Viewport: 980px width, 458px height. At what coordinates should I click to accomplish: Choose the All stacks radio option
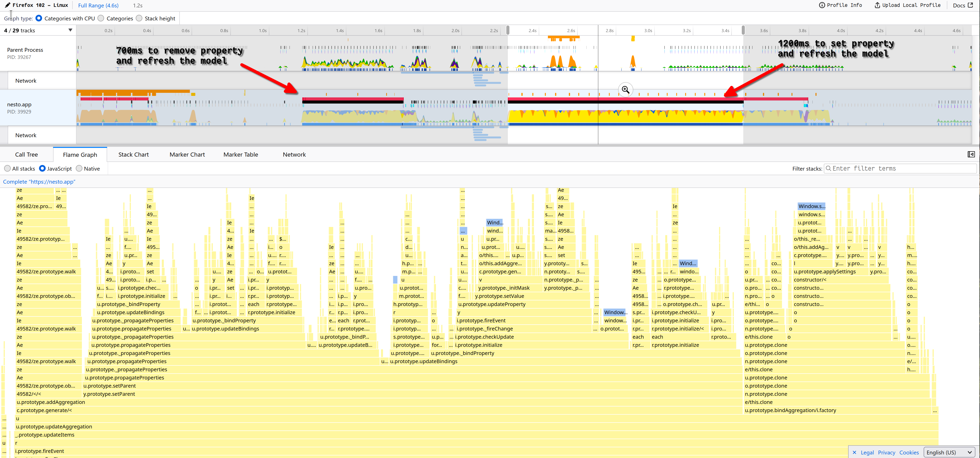7,169
